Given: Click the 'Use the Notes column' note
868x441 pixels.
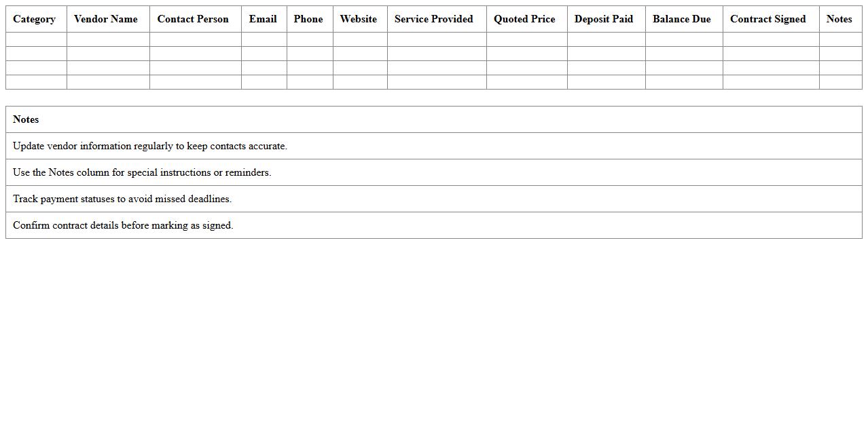Looking at the screenshot, I should coord(142,172).
